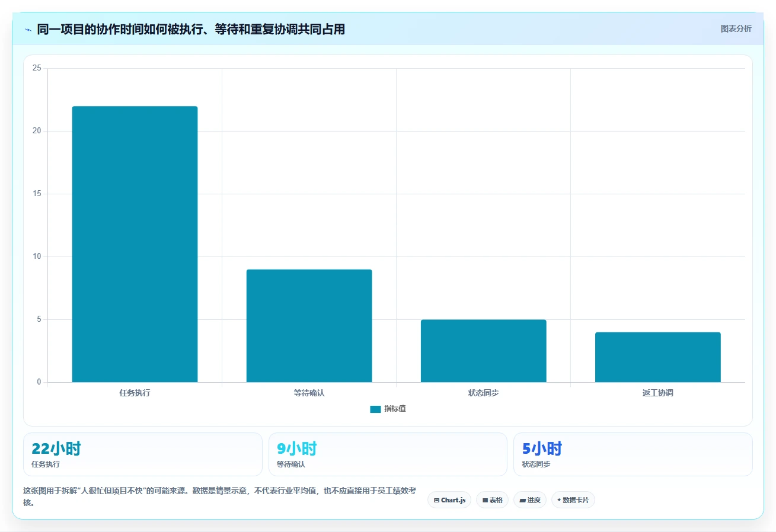
Task: Click the 图表分析 label in header
Action: (736, 28)
